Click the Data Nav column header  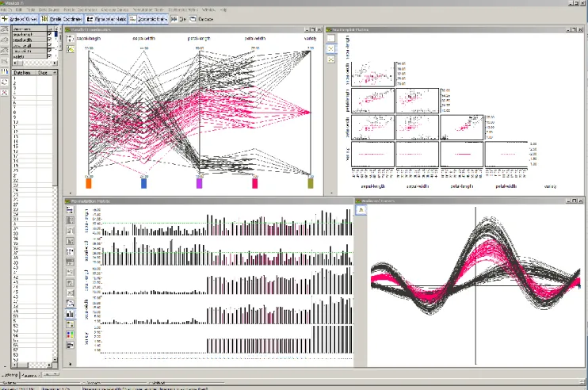(24, 72)
